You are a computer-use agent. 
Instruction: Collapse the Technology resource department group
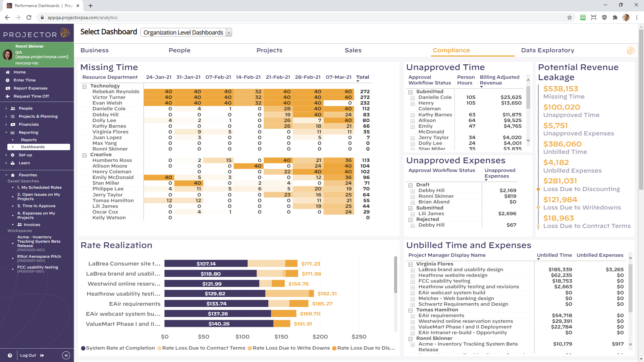(84, 86)
